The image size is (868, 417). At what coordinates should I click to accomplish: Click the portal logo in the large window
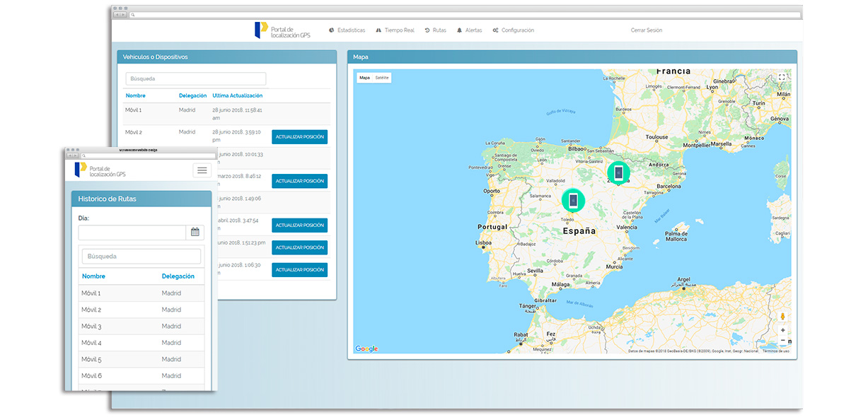click(x=283, y=30)
